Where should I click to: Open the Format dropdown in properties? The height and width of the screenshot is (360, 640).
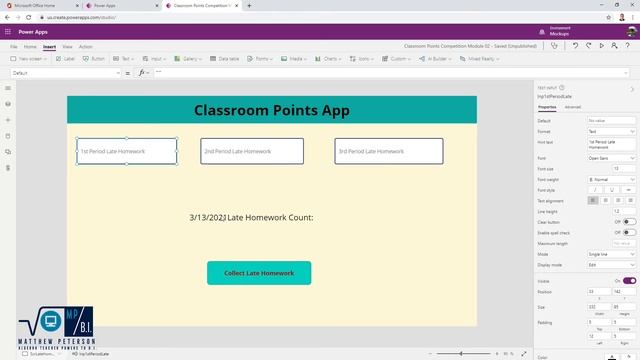tap(611, 131)
